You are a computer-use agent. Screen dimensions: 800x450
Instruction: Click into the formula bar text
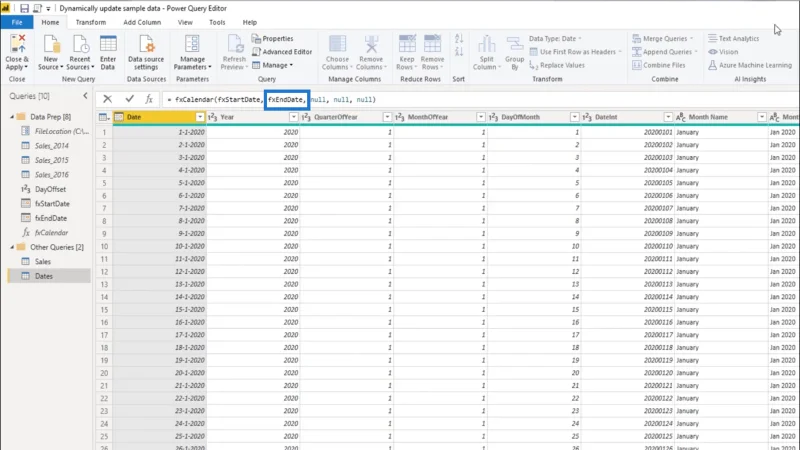coord(480,99)
